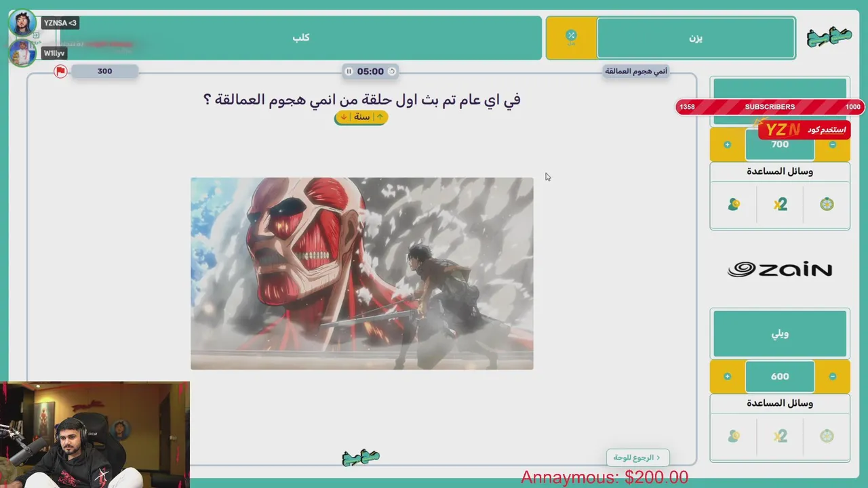Select the يزن team header

coord(696,38)
